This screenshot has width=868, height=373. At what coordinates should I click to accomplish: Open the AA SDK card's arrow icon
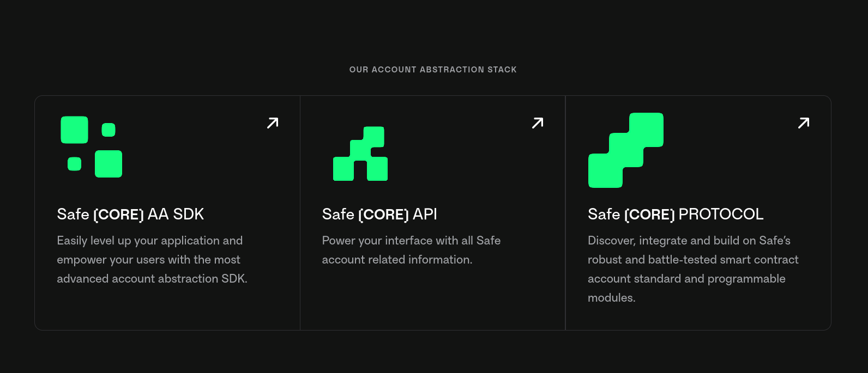[x=273, y=123]
